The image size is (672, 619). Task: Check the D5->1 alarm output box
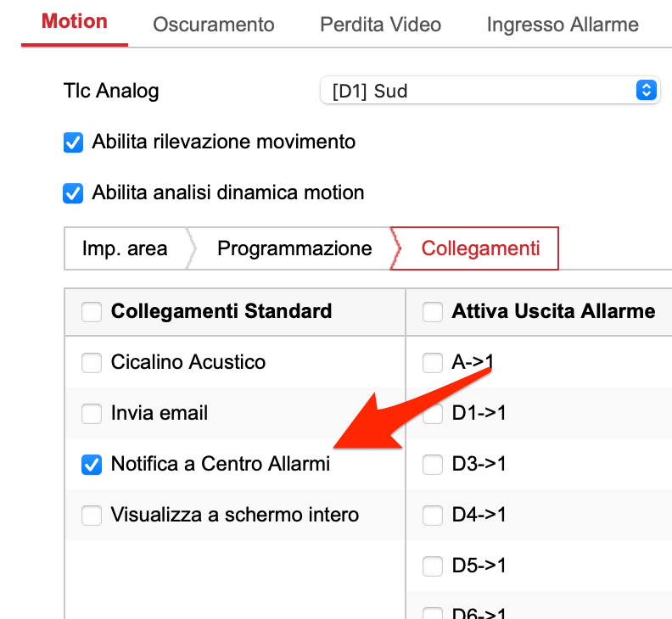433,566
